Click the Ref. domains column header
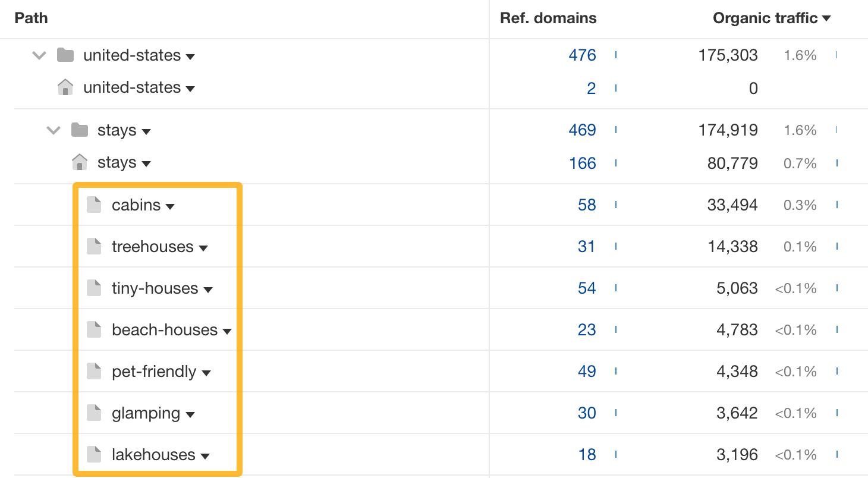 point(548,18)
